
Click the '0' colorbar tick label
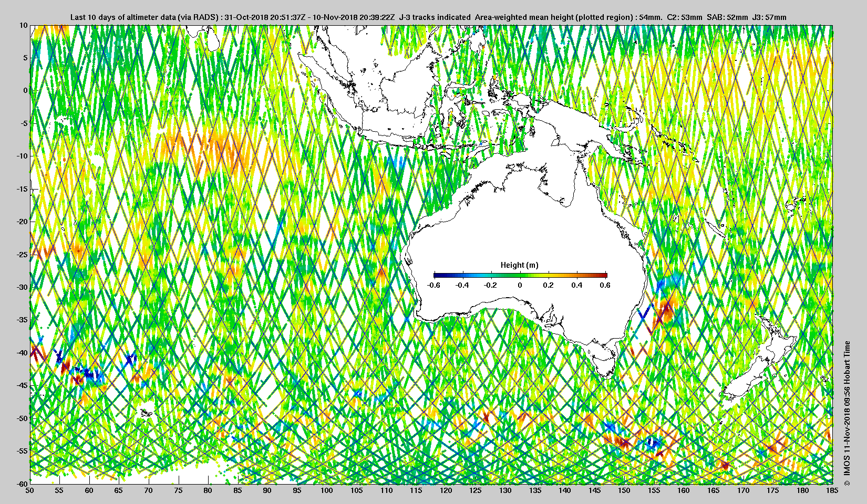coord(520,285)
